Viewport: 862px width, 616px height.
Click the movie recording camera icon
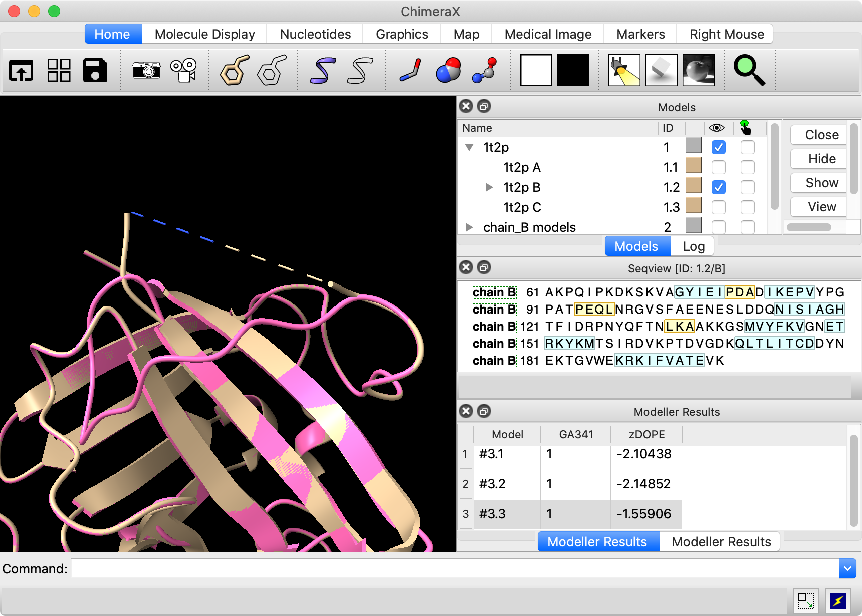[183, 70]
